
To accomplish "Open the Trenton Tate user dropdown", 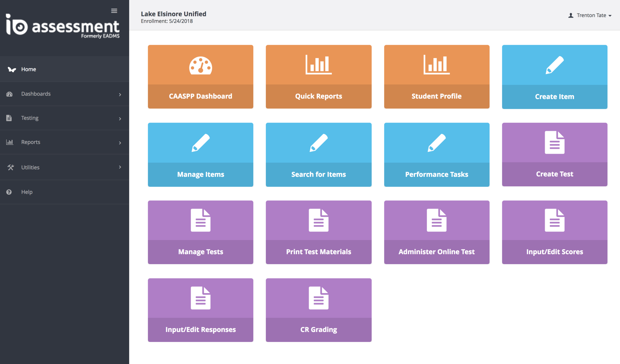I will 590,15.
